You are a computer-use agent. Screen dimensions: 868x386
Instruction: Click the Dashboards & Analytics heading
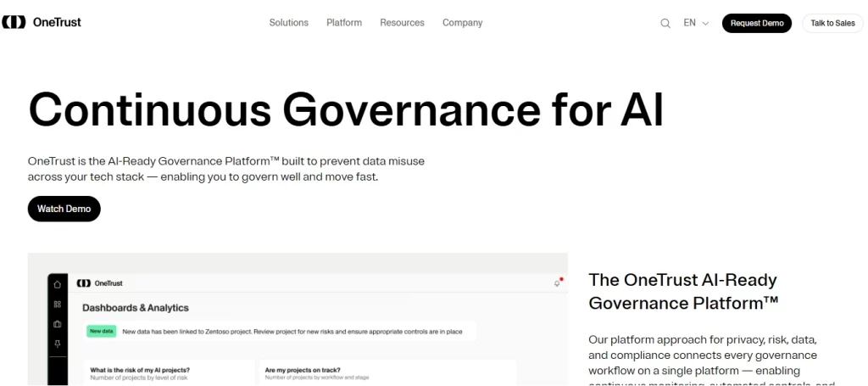[136, 308]
